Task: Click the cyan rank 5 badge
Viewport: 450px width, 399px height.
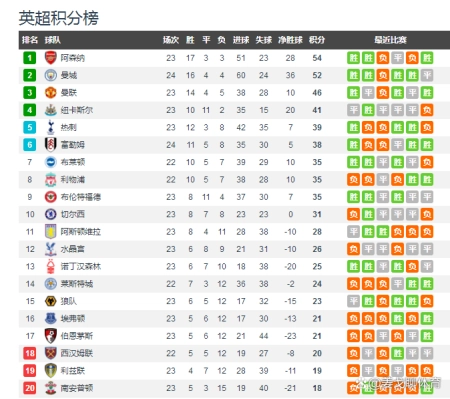Action: (x=30, y=127)
